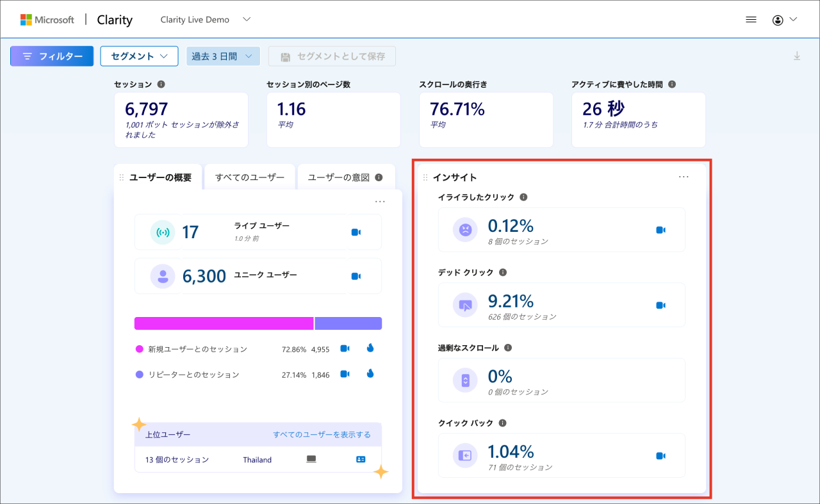The width and height of the screenshot is (820, 504).
Task: Open the user overview card's more options
Action: pyautogui.click(x=380, y=202)
